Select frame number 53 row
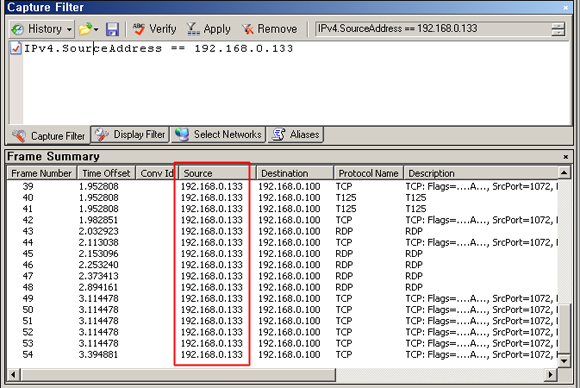This screenshot has height=388, width=580. point(282,343)
